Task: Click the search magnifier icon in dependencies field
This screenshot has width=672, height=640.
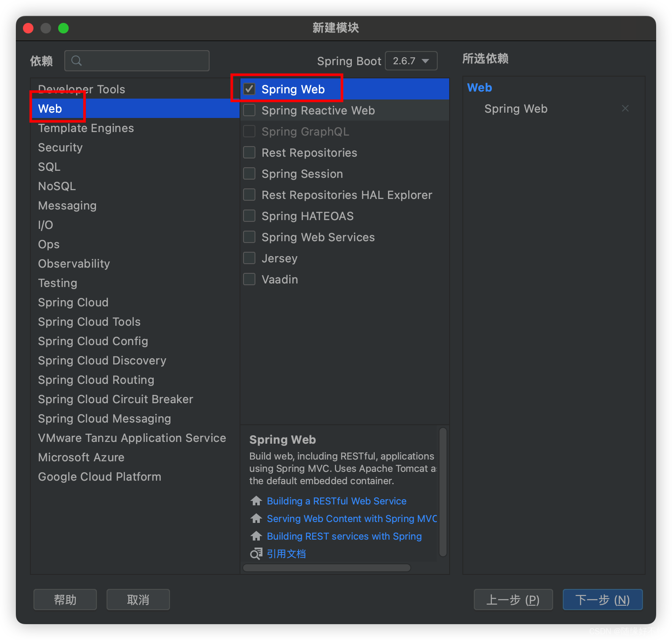Action: 76,61
